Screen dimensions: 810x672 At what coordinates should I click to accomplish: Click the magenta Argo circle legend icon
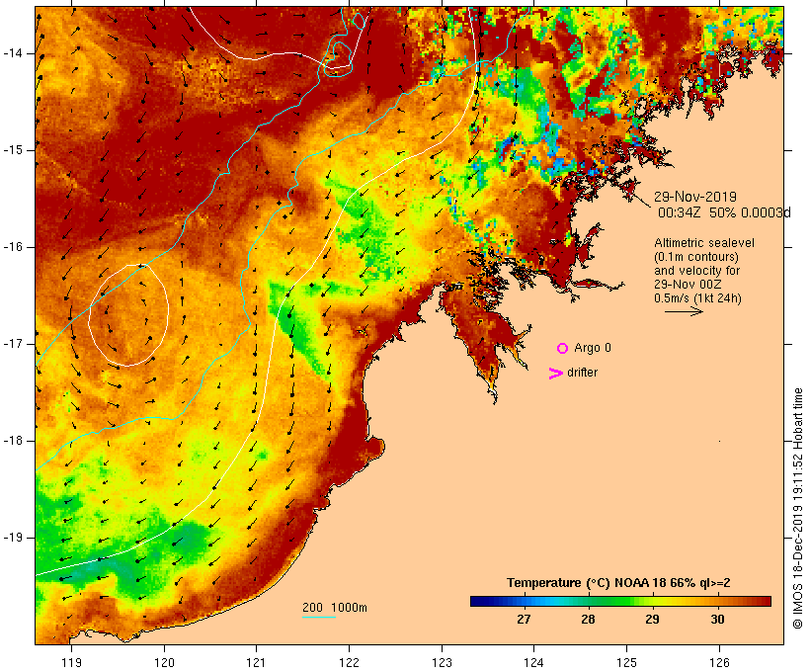tap(563, 349)
